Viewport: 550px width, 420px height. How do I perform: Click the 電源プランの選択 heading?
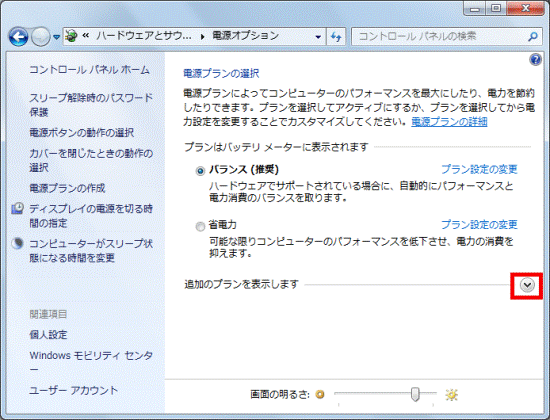221,73
